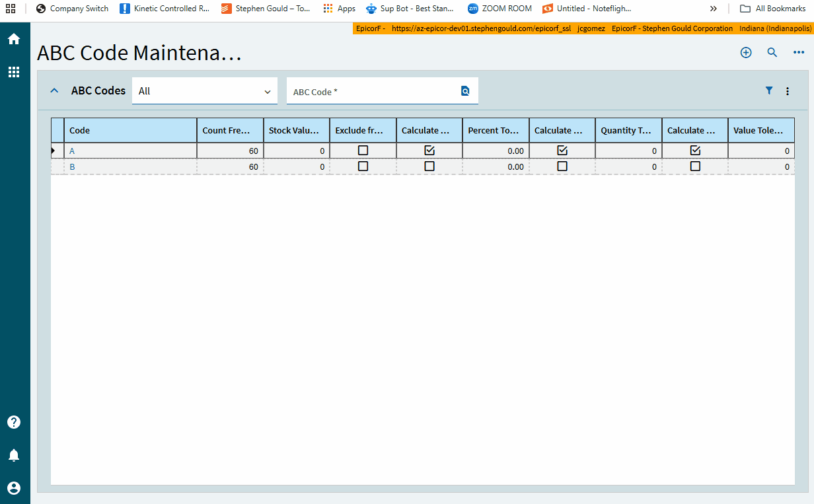Toggle Exclude from checkbox for code B
814x504 pixels.
point(363,166)
